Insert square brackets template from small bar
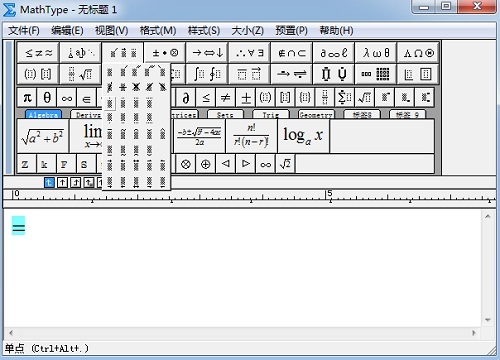The width and height of the screenshot is (500, 360). point(285,98)
